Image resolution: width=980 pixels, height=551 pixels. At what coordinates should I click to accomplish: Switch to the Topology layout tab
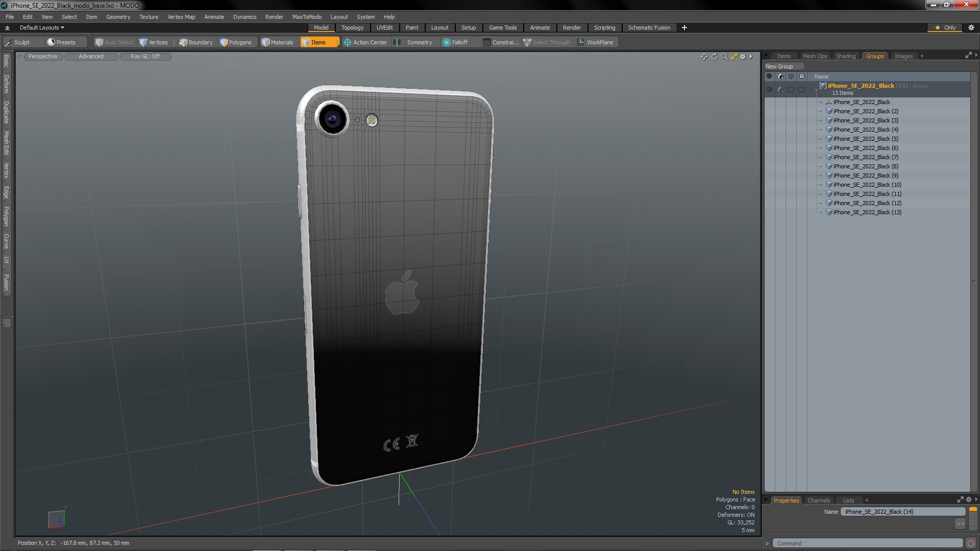(352, 28)
